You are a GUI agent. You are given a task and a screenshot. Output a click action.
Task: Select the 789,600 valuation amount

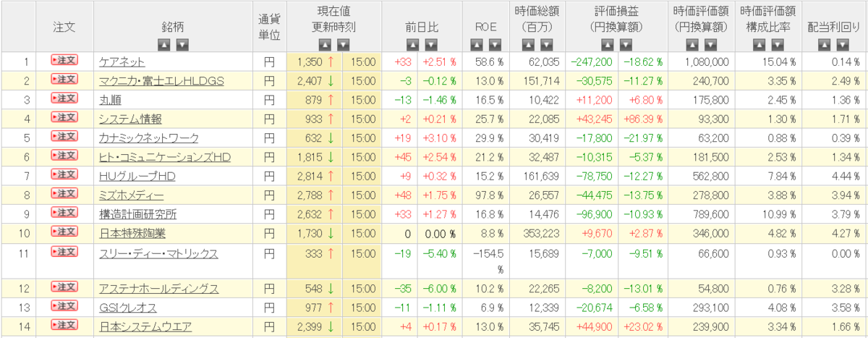point(710,214)
